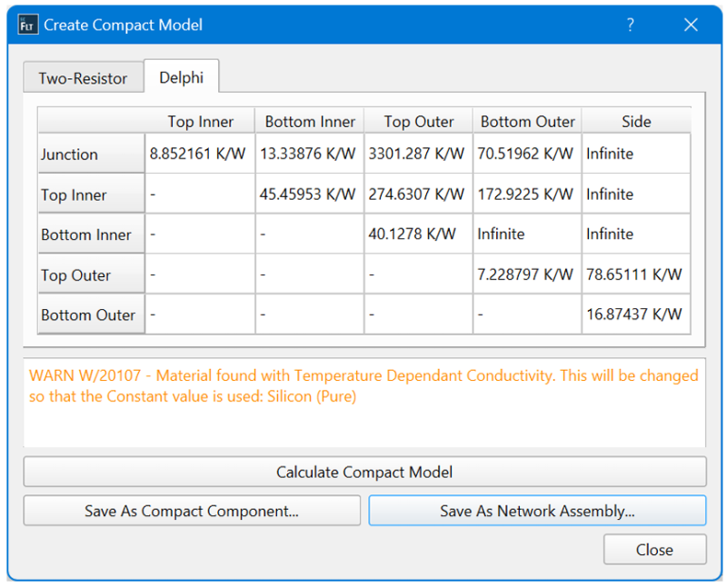The width and height of the screenshot is (727, 588).
Task: Click the 16.87437 K/W cell
Action: pyautogui.click(x=636, y=314)
